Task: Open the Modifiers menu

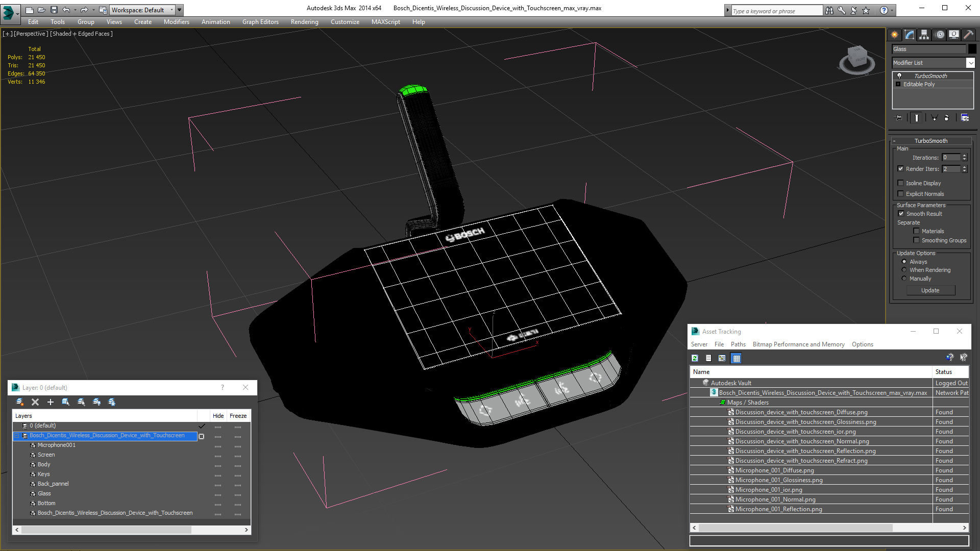Action: click(177, 22)
